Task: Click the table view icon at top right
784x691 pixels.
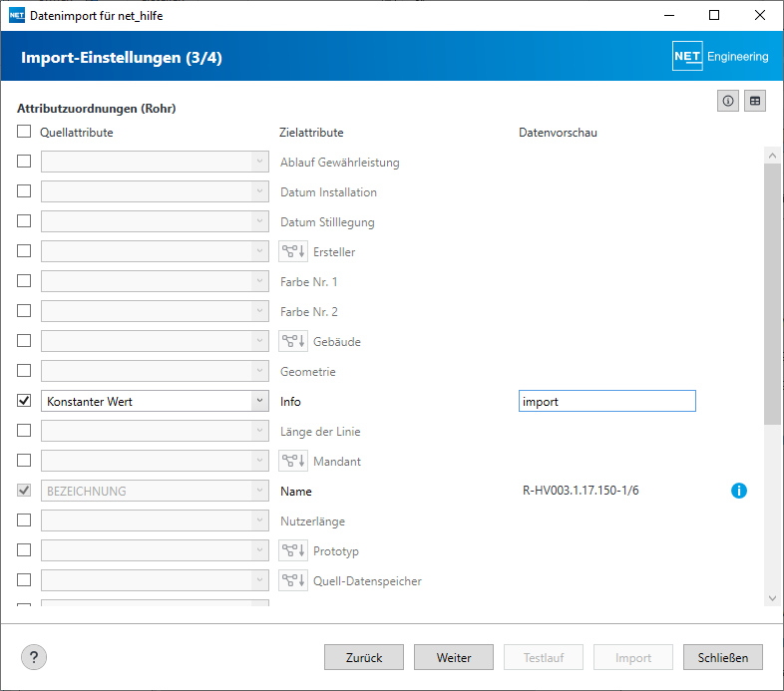Action: point(755,101)
